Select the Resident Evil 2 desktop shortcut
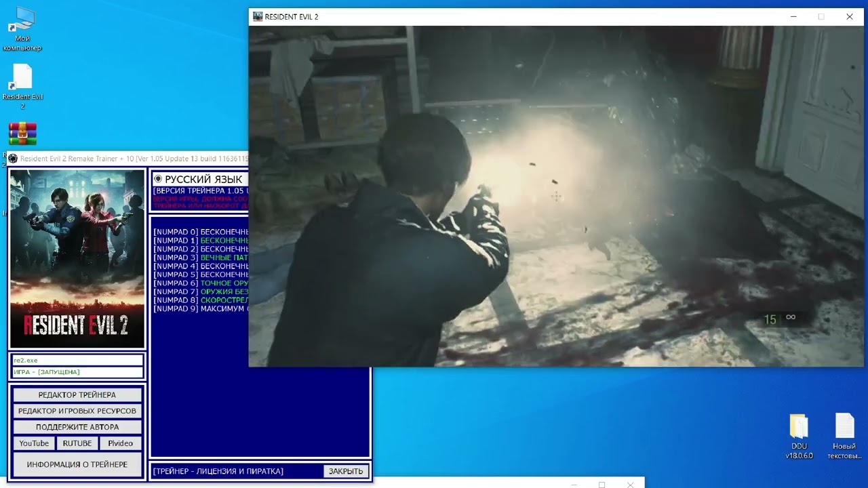Viewport: 868px width, 488px height. [22, 86]
